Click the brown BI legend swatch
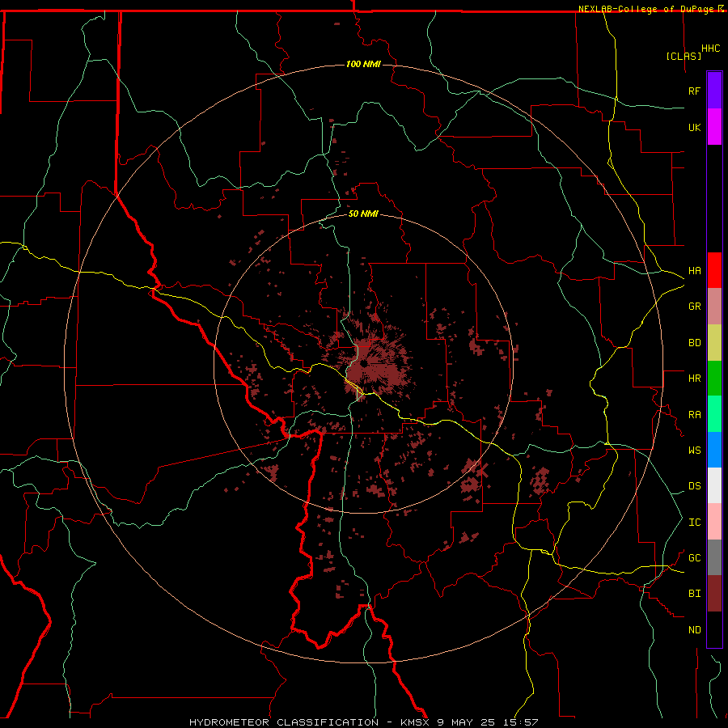The height and width of the screenshot is (728, 728). (x=714, y=594)
